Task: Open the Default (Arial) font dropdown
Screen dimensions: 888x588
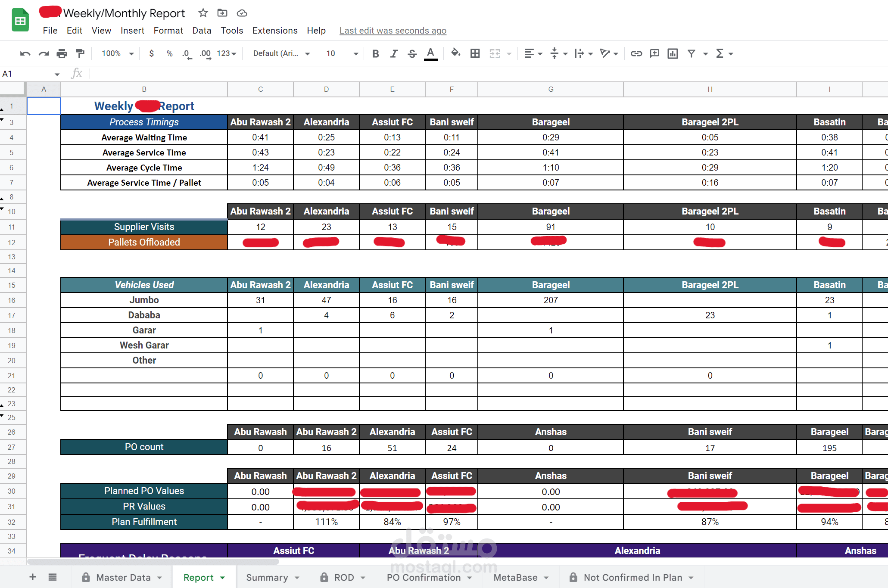Action: click(280, 53)
